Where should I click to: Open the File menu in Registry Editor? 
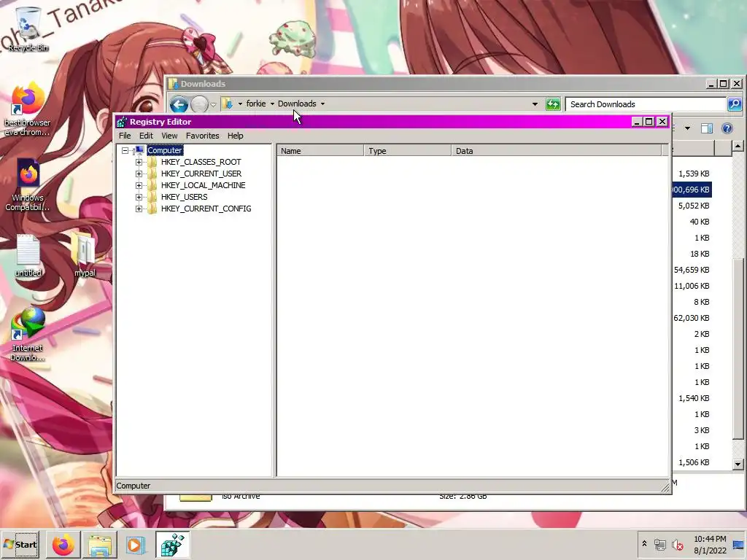click(125, 136)
